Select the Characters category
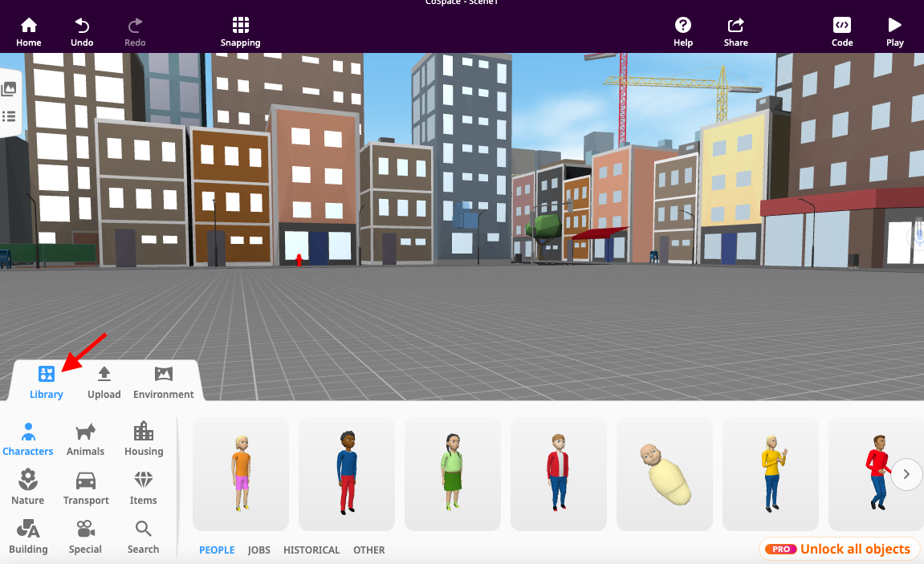The height and width of the screenshot is (564, 924). 27,437
